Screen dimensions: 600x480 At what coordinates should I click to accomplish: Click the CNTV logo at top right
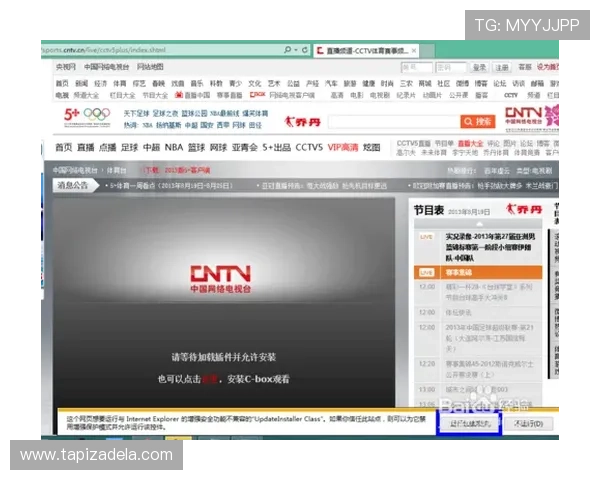pos(523,116)
